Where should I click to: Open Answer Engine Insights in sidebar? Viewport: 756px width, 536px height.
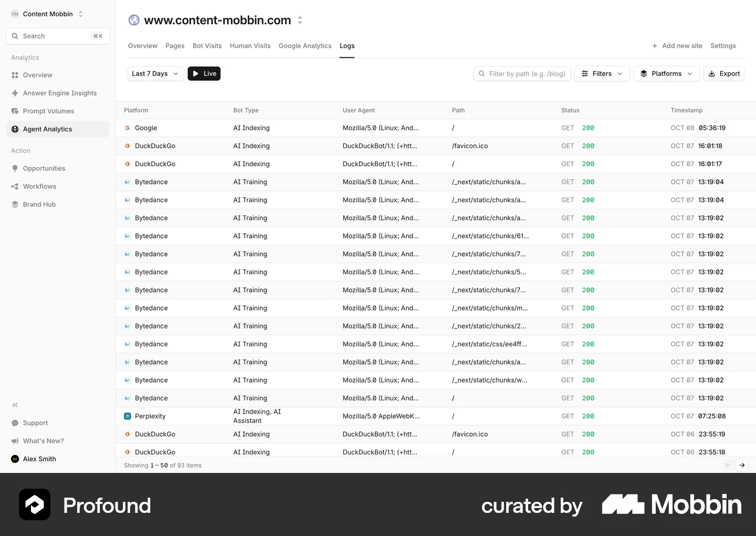58,93
